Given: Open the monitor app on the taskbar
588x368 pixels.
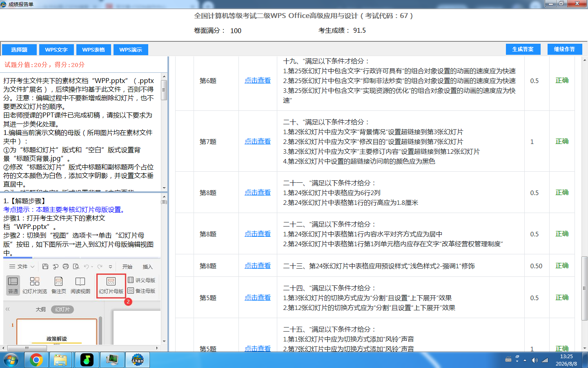Looking at the screenshot, I should click(112, 360).
